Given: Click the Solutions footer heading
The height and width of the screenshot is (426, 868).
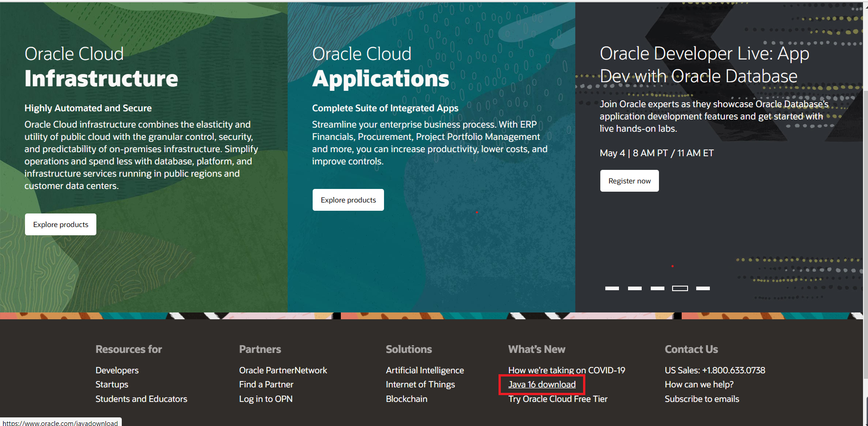Looking at the screenshot, I should 409,349.
